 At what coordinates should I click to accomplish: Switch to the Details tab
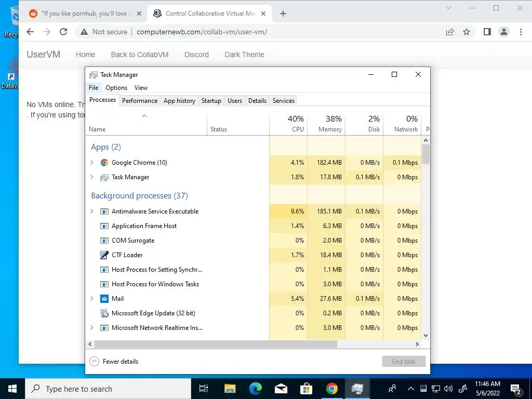[257, 101]
